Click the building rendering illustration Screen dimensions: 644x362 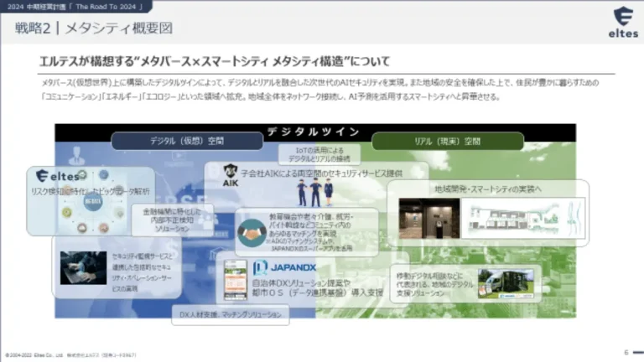[x=523, y=219]
